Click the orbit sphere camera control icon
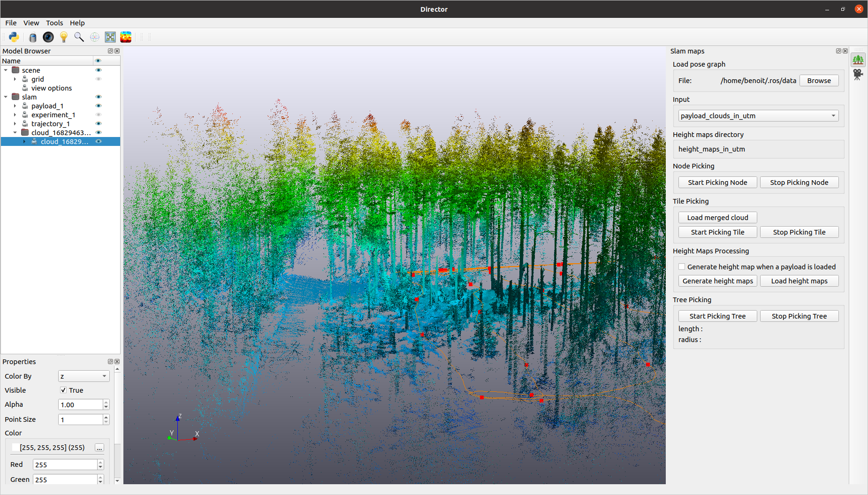868x495 pixels. pos(95,37)
